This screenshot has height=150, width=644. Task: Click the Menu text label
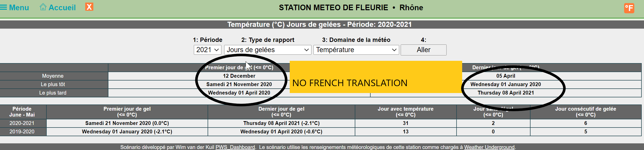pos(19,7)
